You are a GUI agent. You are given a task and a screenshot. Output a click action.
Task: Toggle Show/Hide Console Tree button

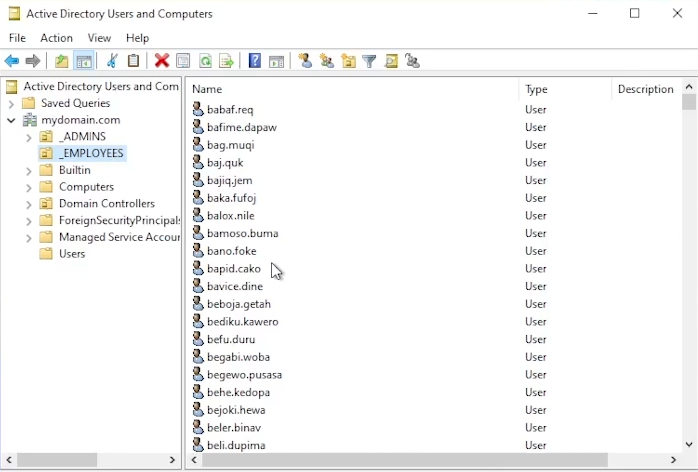pyautogui.click(x=84, y=61)
